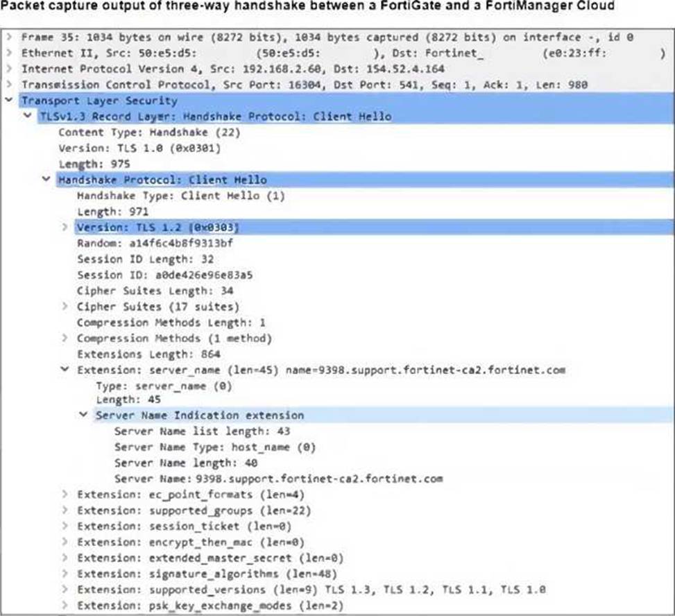Expand the Cipher Suites (17 suites) list
675x616 pixels.
coord(65,307)
